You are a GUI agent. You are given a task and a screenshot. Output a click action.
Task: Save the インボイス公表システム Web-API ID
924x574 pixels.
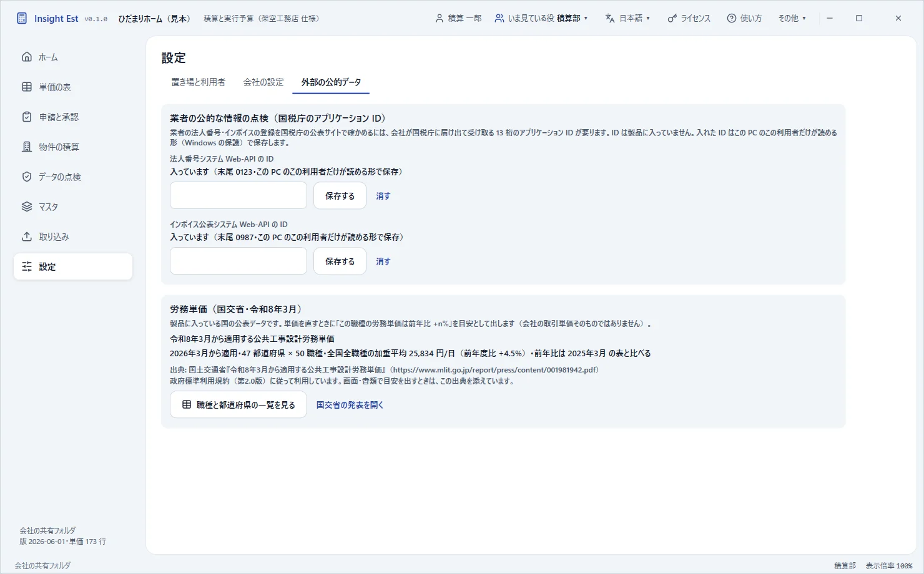coord(340,261)
